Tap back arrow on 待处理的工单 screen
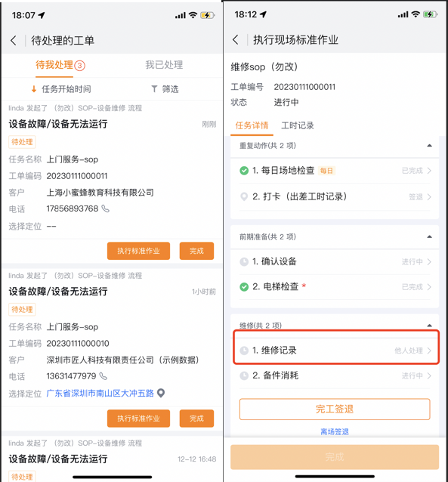The height and width of the screenshot is (482, 448). click(14, 40)
